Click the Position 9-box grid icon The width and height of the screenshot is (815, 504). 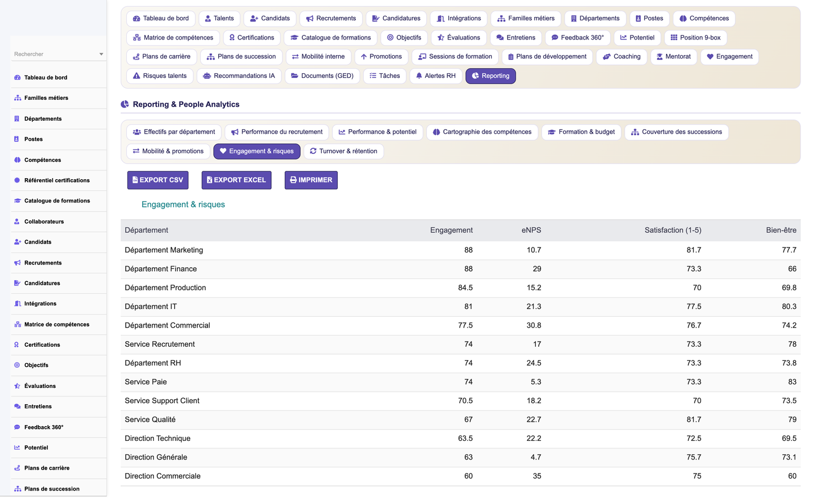coord(674,38)
